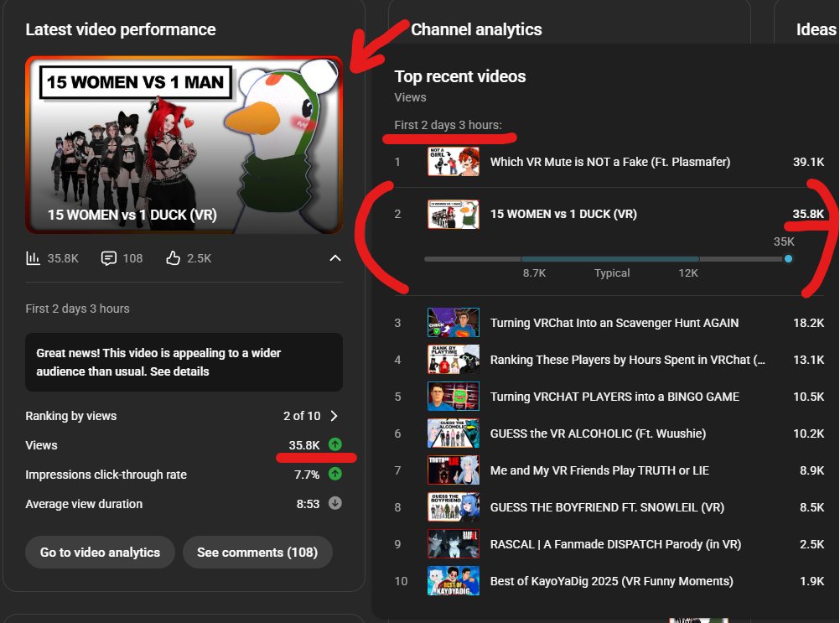
Task: Click the Ideas card heading
Action: tap(816, 29)
